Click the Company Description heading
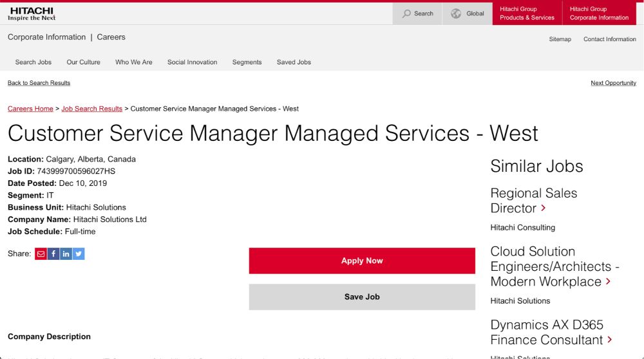644x359 pixels. click(x=49, y=336)
